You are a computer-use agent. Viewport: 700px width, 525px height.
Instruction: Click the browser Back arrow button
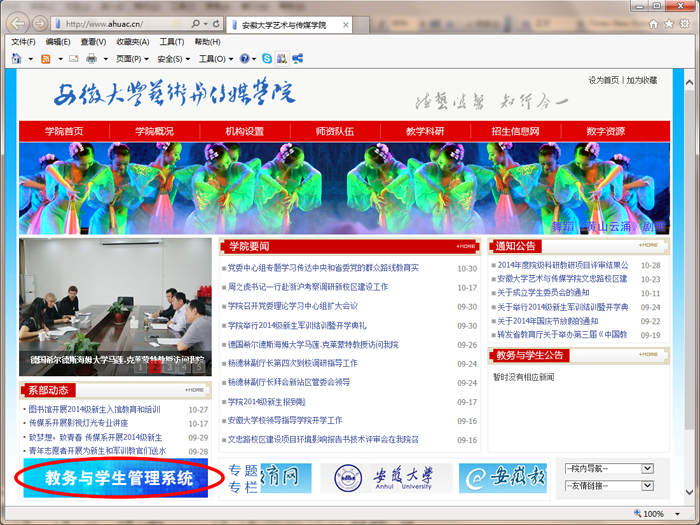pos(17,23)
